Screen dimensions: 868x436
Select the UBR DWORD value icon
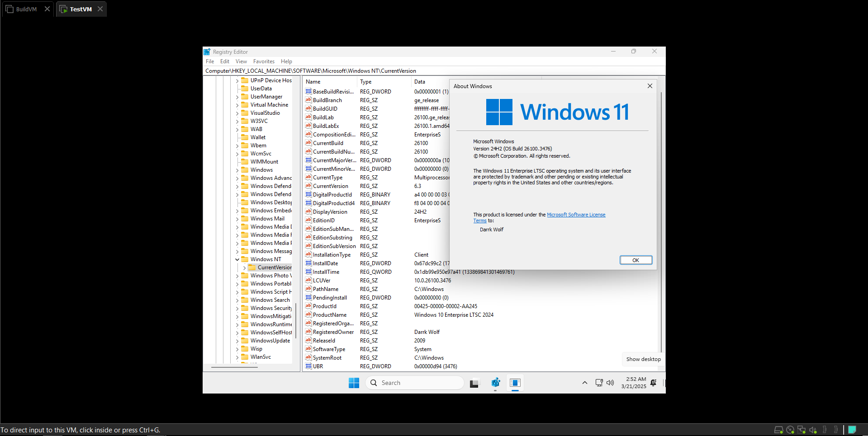tap(308, 366)
